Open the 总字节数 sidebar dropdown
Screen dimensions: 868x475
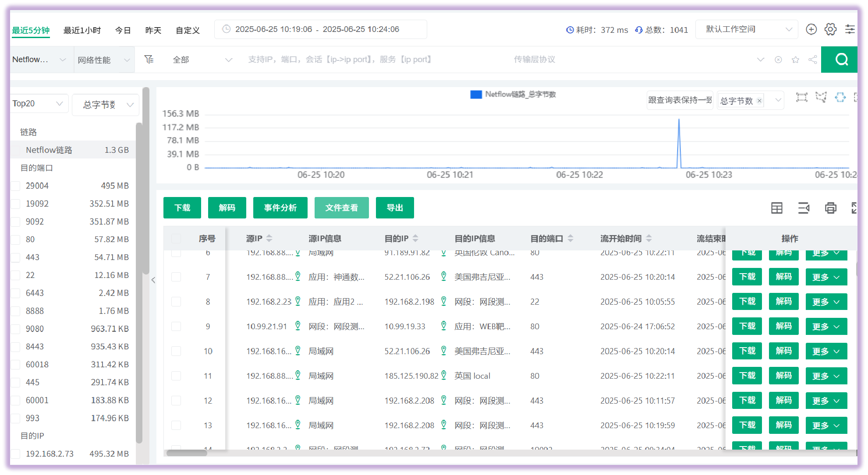(106, 105)
